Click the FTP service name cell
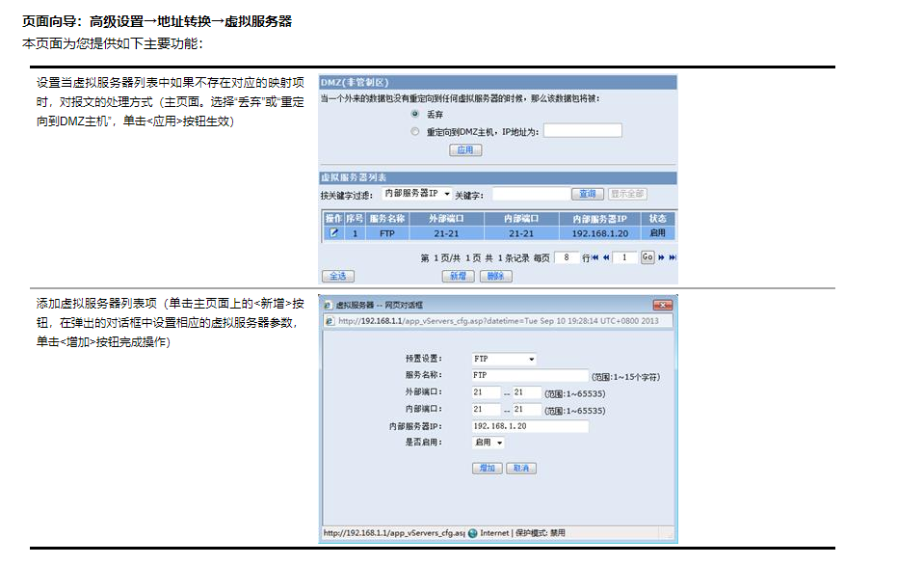The height and width of the screenshot is (565, 924). pyautogui.click(x=387, y=233)
